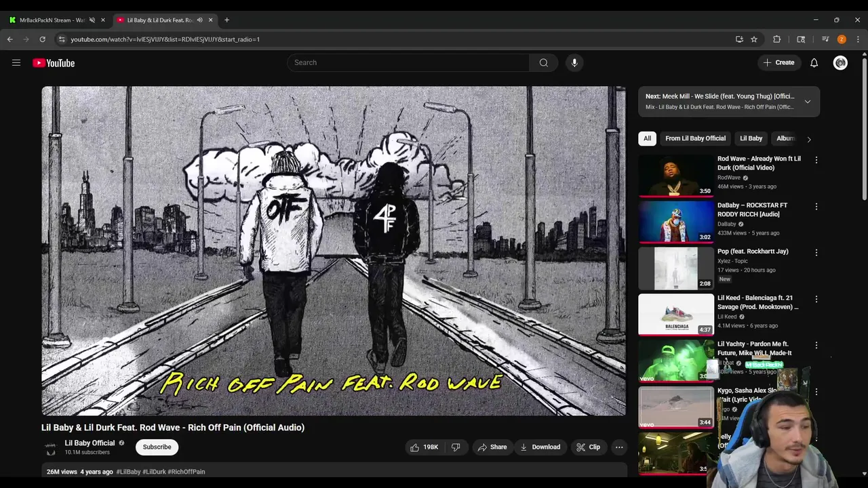Select the Lil Baby filter chip
Screen dimensions: 868x488
tap(751, 138)
